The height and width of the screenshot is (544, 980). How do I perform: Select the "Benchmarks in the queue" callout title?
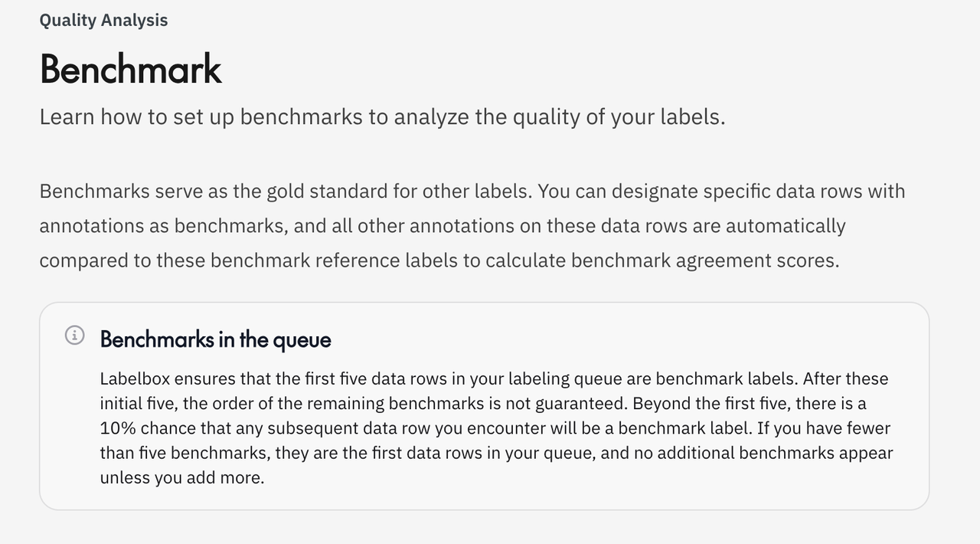click(215, 339)
